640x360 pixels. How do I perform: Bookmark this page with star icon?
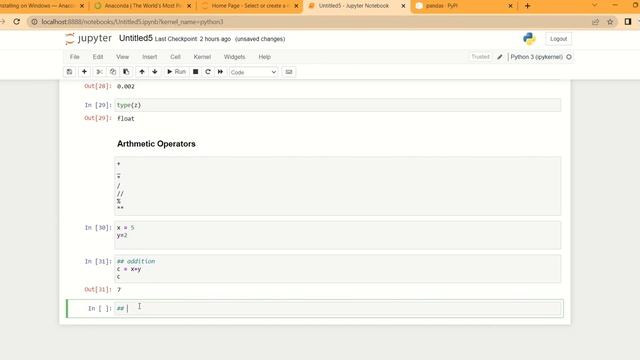coord(610,22)
